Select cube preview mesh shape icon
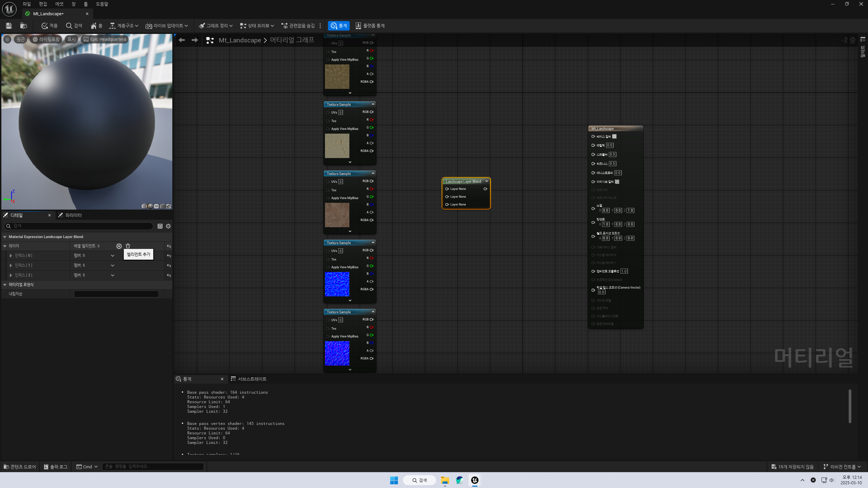The width and height of the screenshot is (868, 488). tap(162, 206)
